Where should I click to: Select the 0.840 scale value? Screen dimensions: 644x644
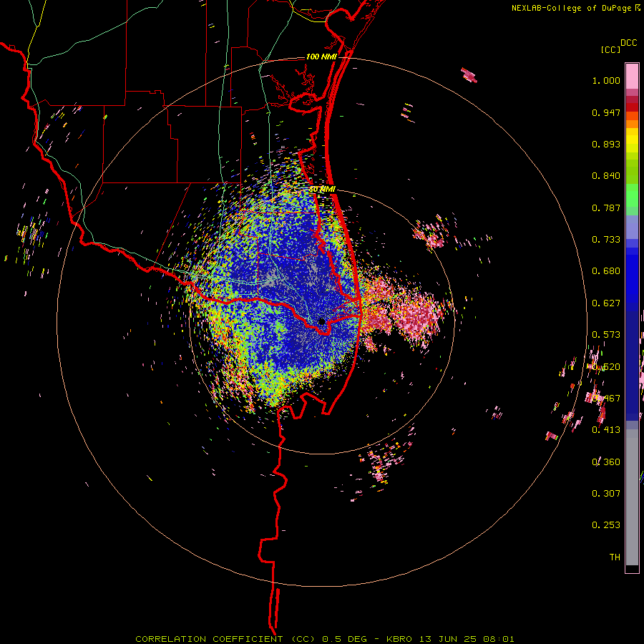(x=606, y=176)
